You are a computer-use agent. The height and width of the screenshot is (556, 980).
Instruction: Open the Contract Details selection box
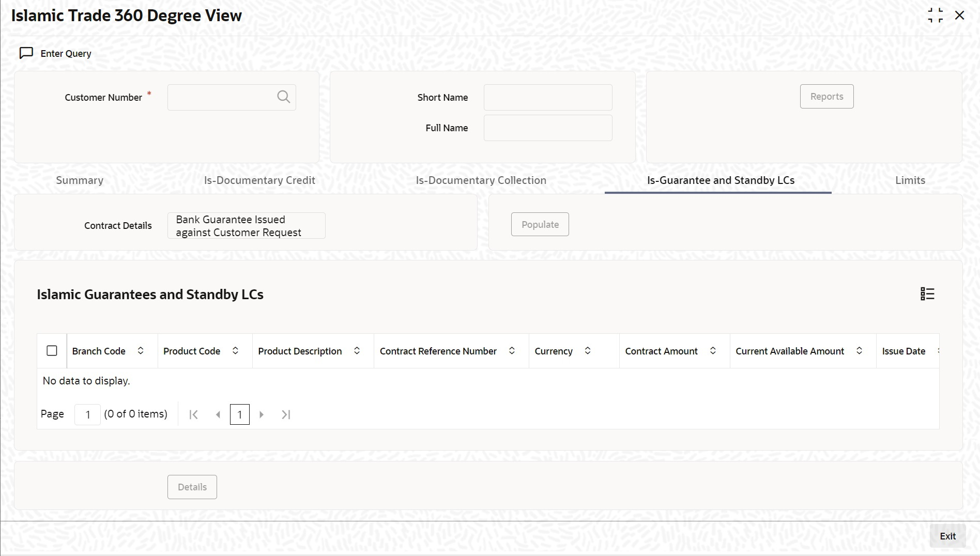pyautogui.click(x=247, y=226)
